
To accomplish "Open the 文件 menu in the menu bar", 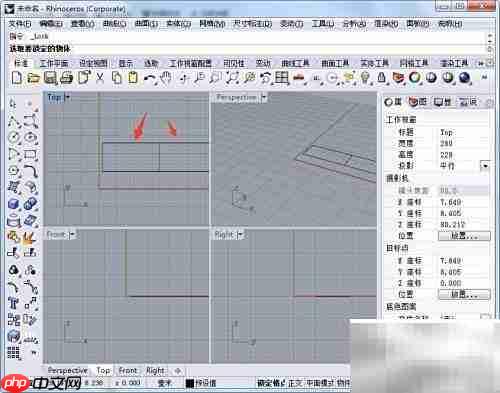I will [20, 24].
